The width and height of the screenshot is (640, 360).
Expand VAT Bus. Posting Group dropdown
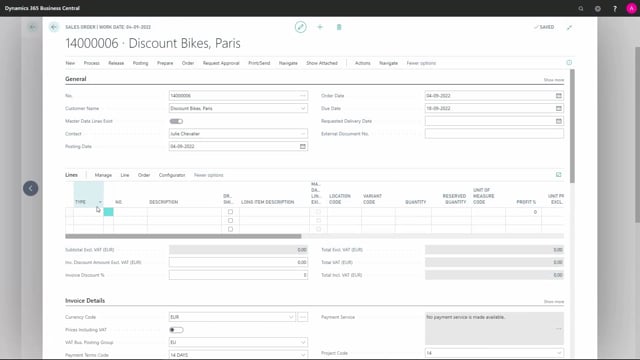[303, 342]
